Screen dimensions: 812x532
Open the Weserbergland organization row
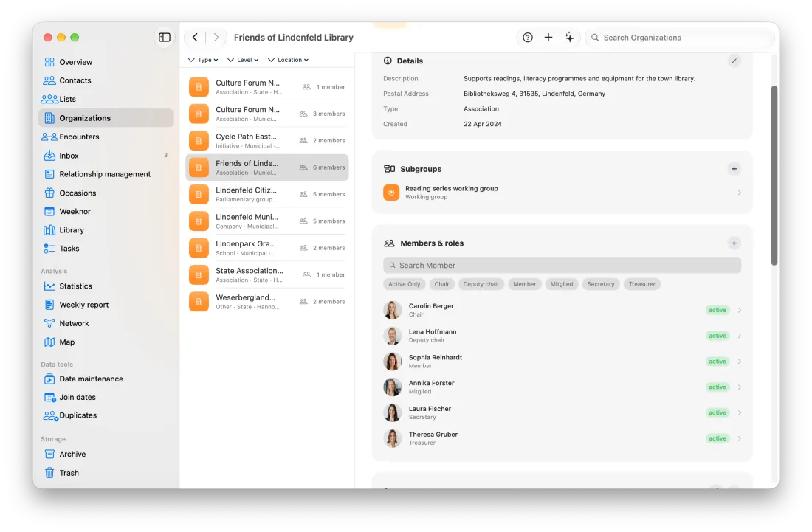[267, 302]
